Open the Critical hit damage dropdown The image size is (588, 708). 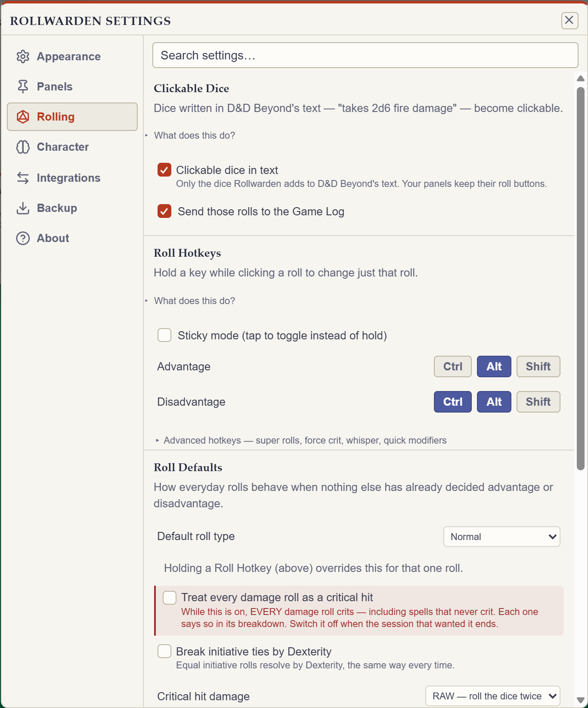pyautogui.click(x=493, y=696)
